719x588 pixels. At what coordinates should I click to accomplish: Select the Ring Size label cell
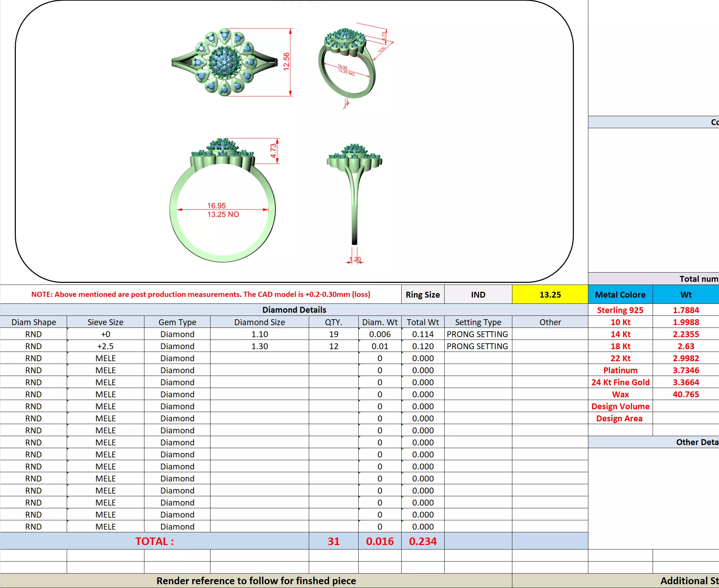coord(422,295)
